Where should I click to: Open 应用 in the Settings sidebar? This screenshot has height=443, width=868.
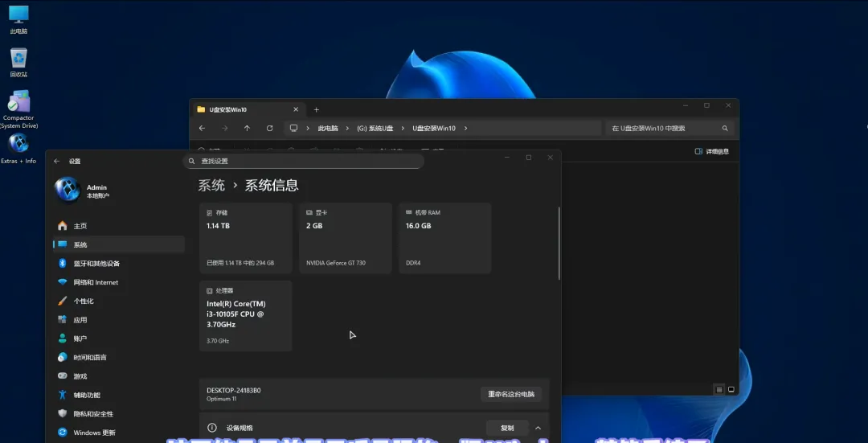pyautogui.click(x=119, y=320)
